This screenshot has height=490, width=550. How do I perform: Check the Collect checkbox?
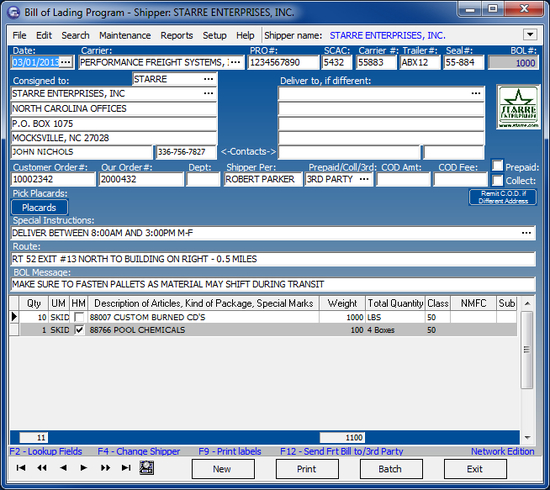(x=497, y=180)
